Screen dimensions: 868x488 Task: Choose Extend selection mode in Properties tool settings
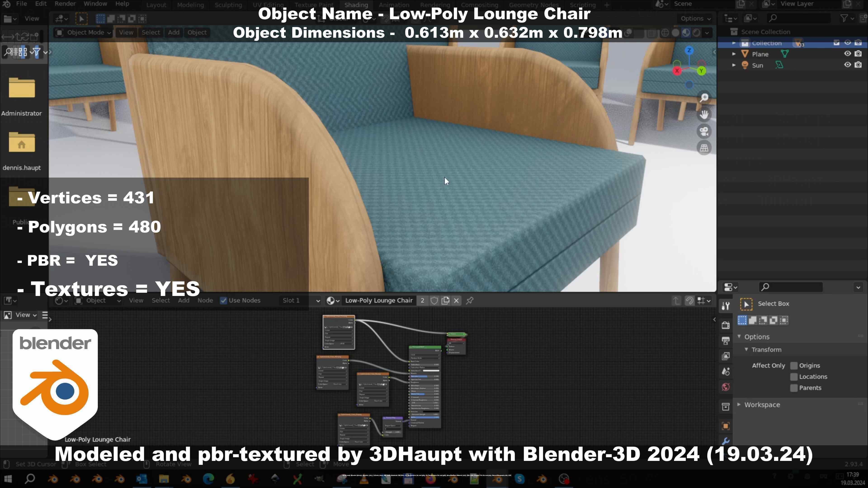(752, 320)
